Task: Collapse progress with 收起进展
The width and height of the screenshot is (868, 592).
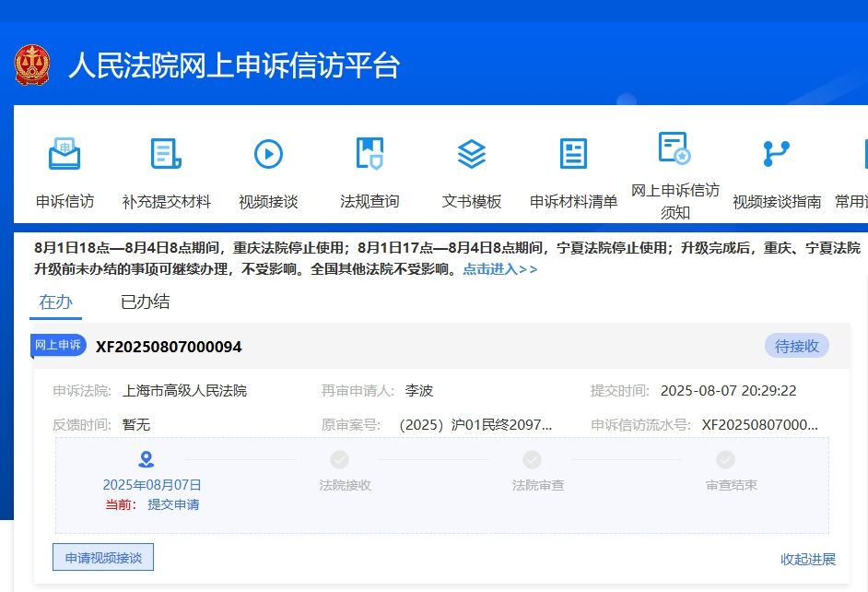Action: click(x=808, y=559)
